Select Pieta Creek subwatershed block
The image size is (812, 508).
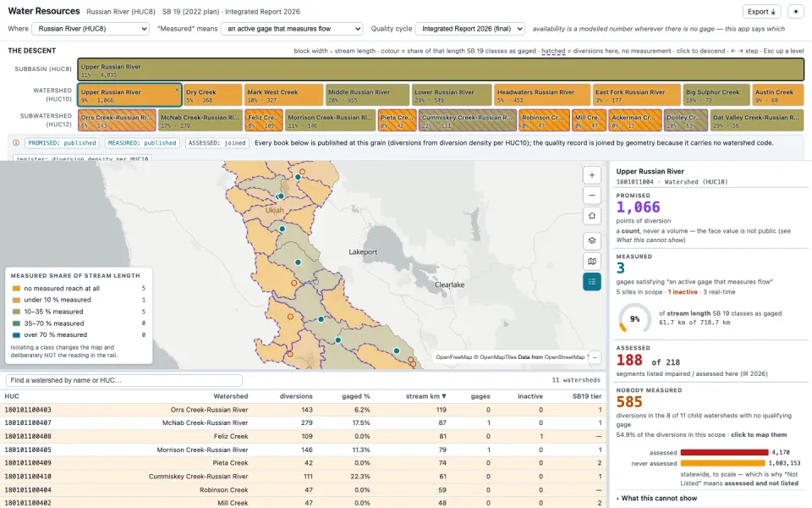[398, 120]
